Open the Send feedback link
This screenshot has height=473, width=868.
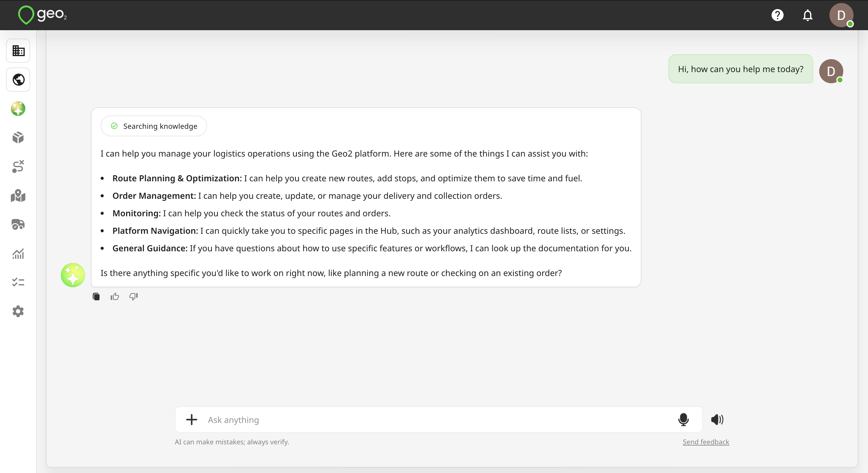pyautogui.click(x=706, y=442)
